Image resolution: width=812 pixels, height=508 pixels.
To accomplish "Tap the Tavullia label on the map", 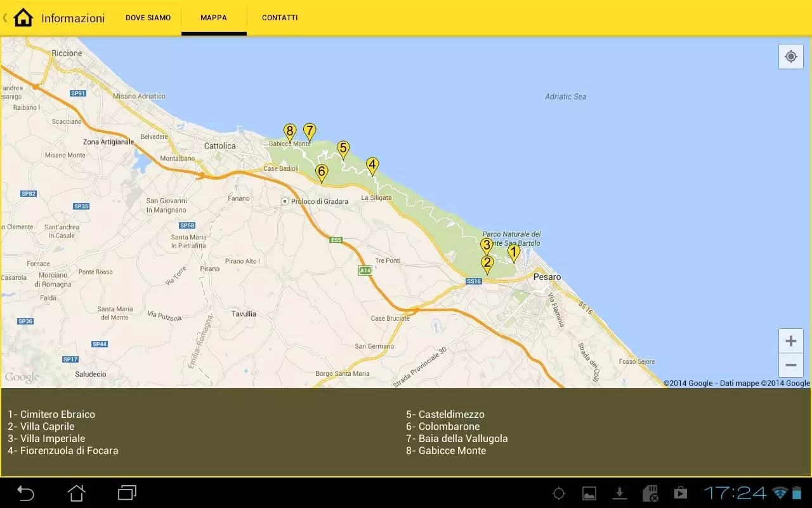I will coord(244,314).
